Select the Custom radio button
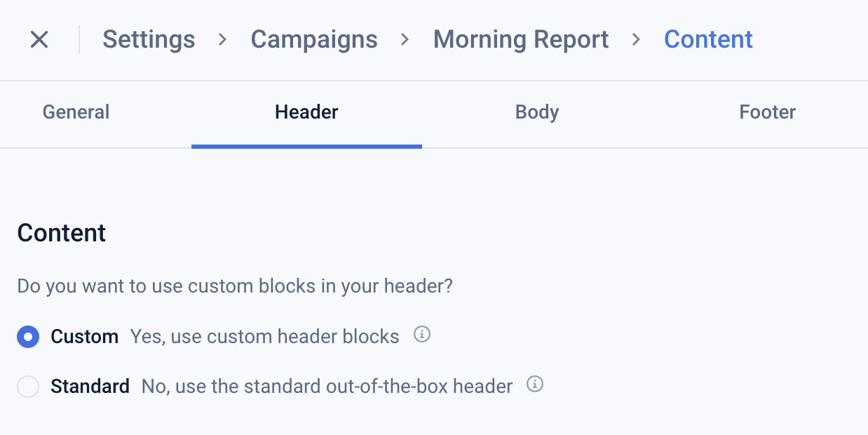This screenshot has height=435, width=868. [x=28, y=337]
